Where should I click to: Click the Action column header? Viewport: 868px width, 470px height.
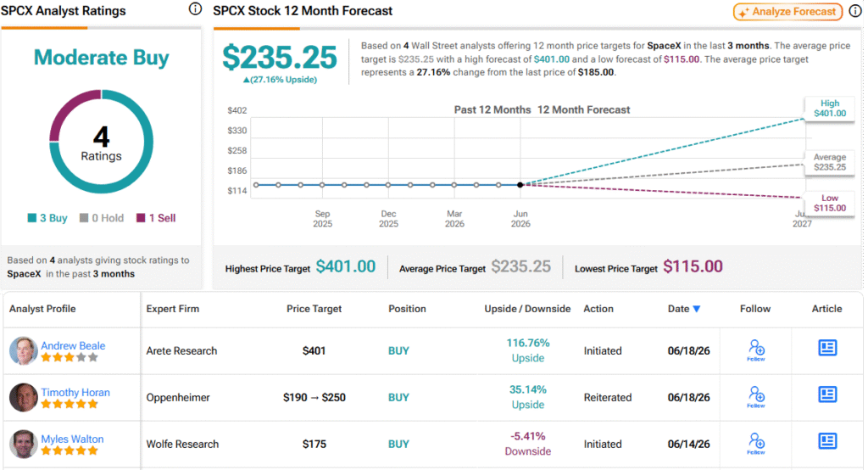598,309
